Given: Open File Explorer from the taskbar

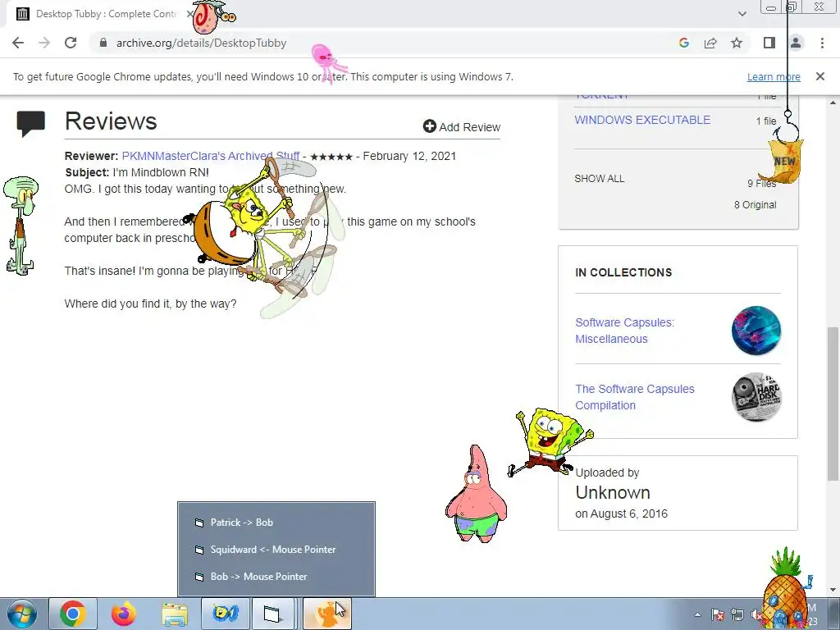Looking at the screenshot, I should click(x=175, y=614).
